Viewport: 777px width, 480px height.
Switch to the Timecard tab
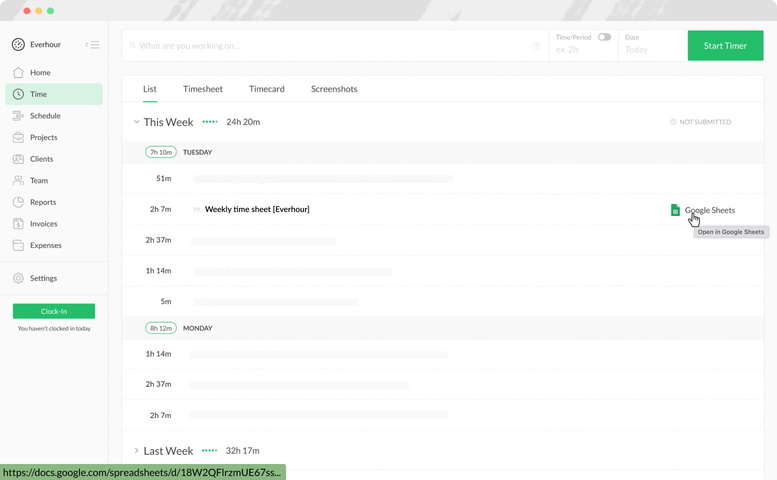(x=267, y=89)
